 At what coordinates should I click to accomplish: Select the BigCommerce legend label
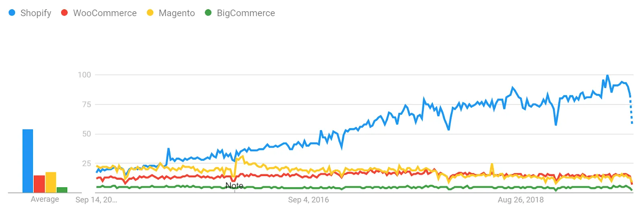246,13
